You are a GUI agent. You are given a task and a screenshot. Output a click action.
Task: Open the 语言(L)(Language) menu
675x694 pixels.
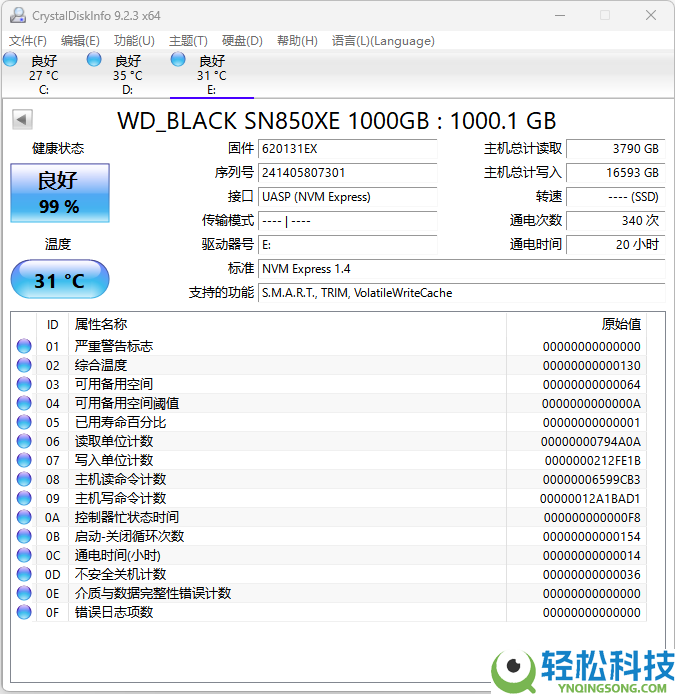pos(383,41)
